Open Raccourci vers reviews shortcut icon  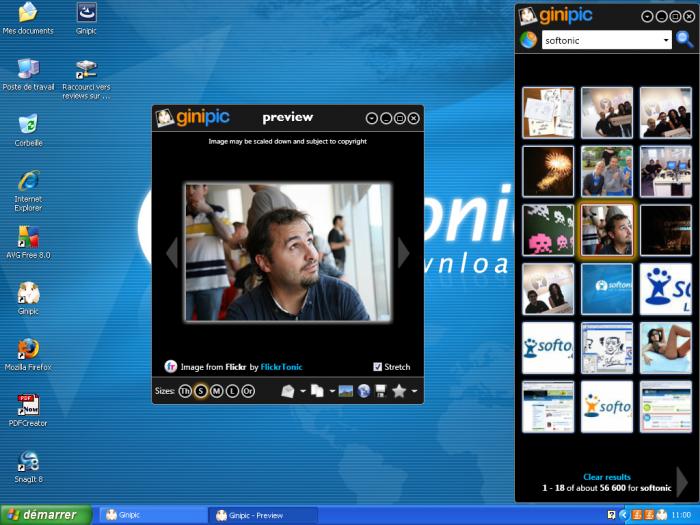pos(86,79)
